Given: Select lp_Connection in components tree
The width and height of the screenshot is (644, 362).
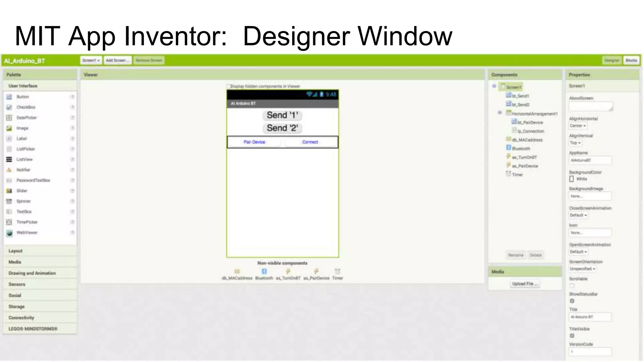Looking at the screenshot, I should pos(531,131).
